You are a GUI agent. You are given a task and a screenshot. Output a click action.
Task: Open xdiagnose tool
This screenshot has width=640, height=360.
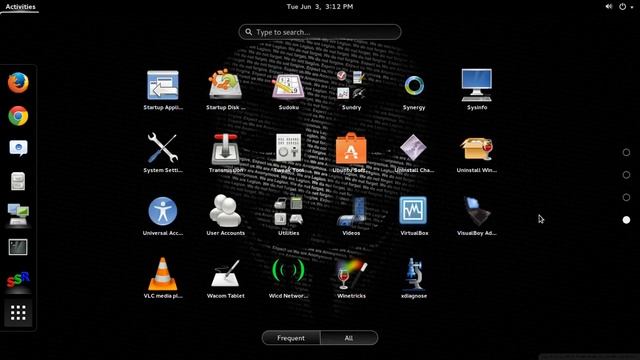click(x=414, y=274)
